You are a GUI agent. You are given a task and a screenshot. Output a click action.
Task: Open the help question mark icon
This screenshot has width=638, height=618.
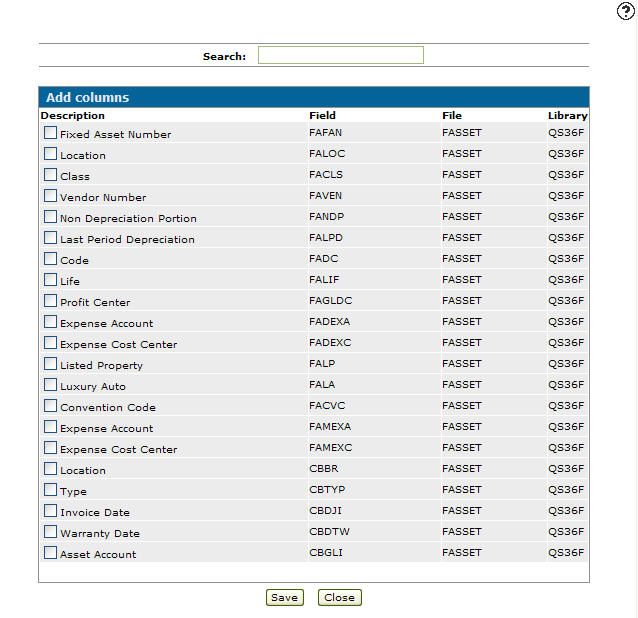point(625,11)
